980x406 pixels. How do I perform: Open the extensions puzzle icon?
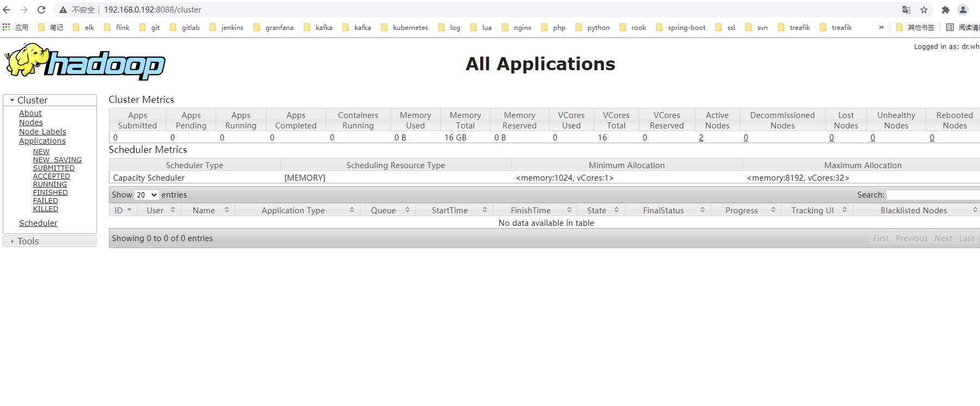pyautogui.click(x=946, y=10)
